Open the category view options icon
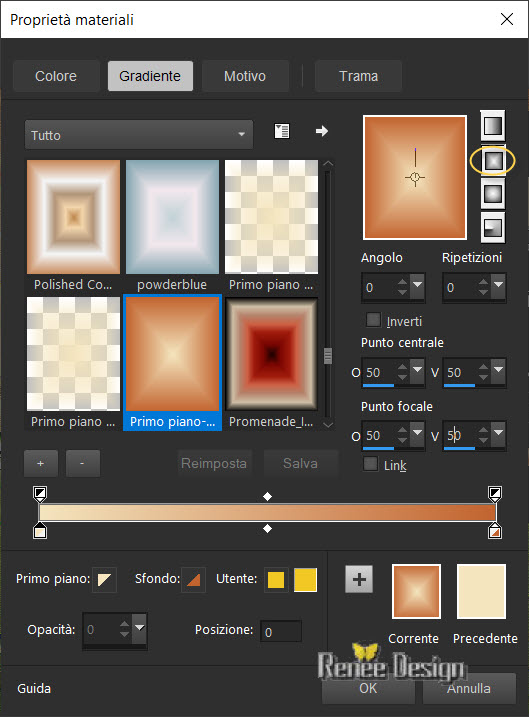The width and height of the screenshot is (529, 717). point(282,131)
